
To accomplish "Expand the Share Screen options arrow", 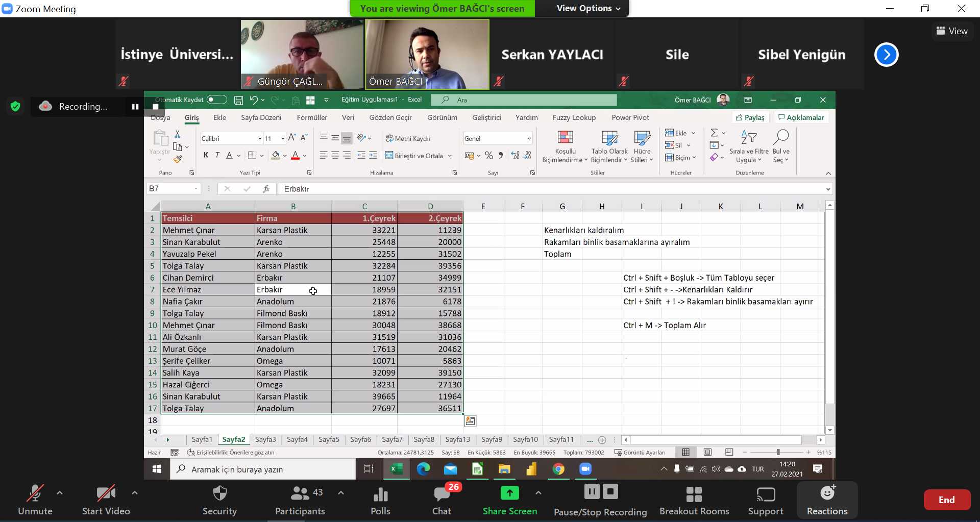I will (x=538, y=493).
